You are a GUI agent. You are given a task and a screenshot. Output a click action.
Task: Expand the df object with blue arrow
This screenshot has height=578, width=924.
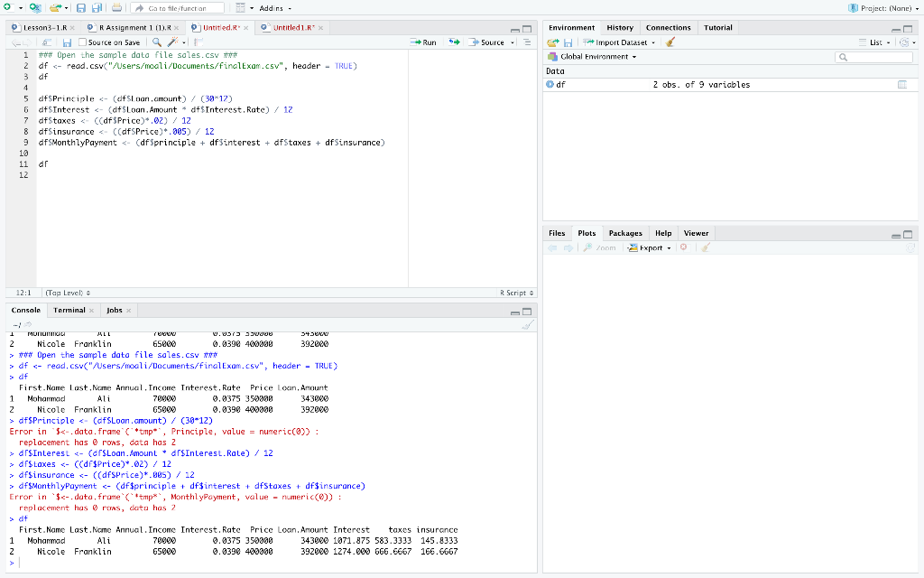click(550, 85)
